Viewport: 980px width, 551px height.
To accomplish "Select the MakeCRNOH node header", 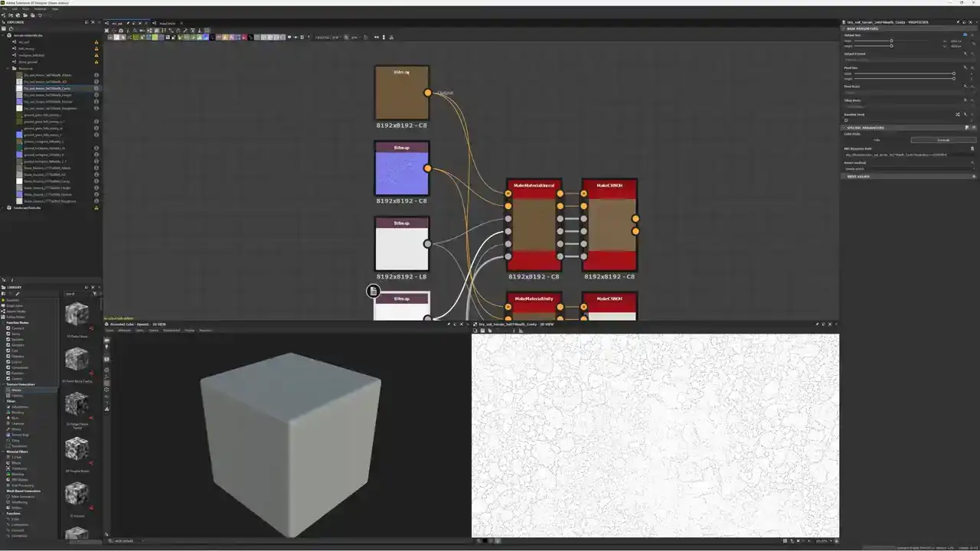I will [609, 185].
